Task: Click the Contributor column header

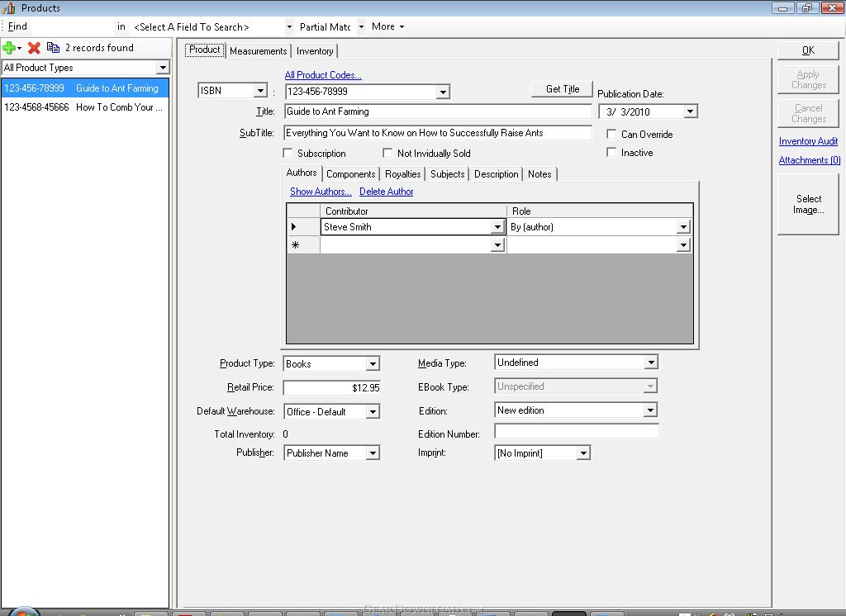Action: pyautogui.click(x=413, y=211)
